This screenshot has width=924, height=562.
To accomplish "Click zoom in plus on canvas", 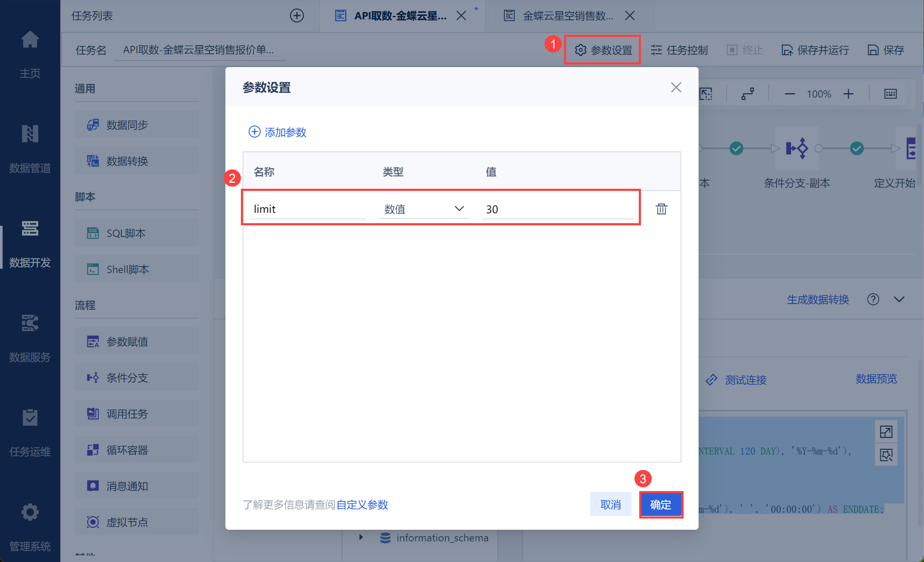I will [x=848, y=94].
